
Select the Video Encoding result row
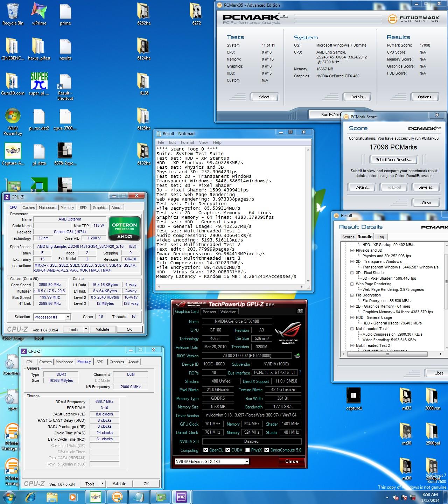point(389,340)
